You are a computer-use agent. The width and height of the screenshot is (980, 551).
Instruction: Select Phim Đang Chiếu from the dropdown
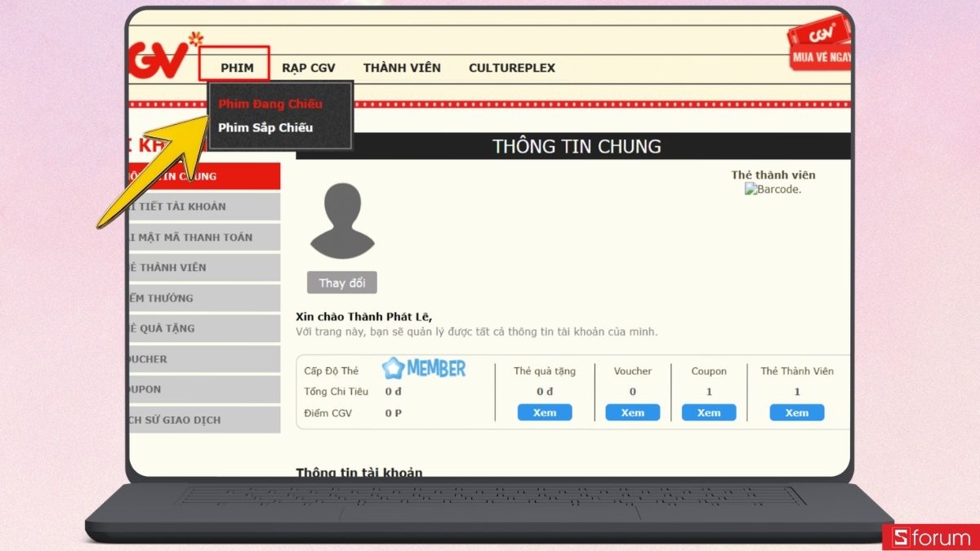[269, 104]
